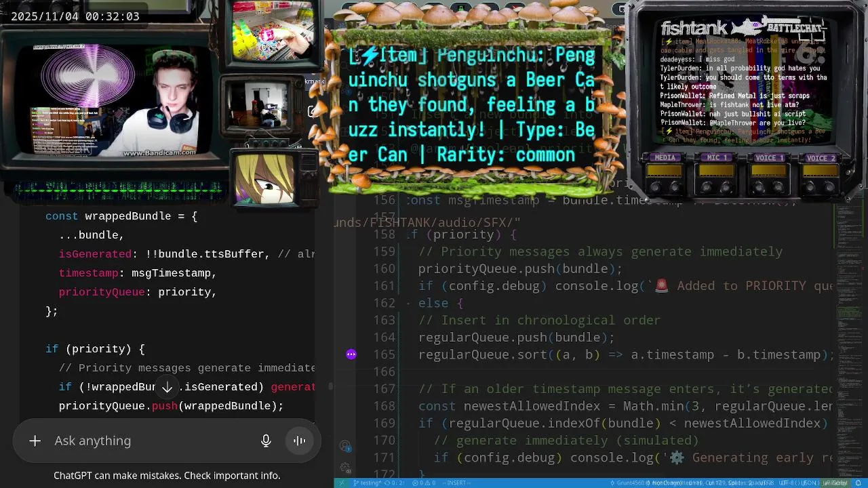The image size is (868, 488).
Task: Adjust the left knob under MEDIA
Action: tap(656, 186)
